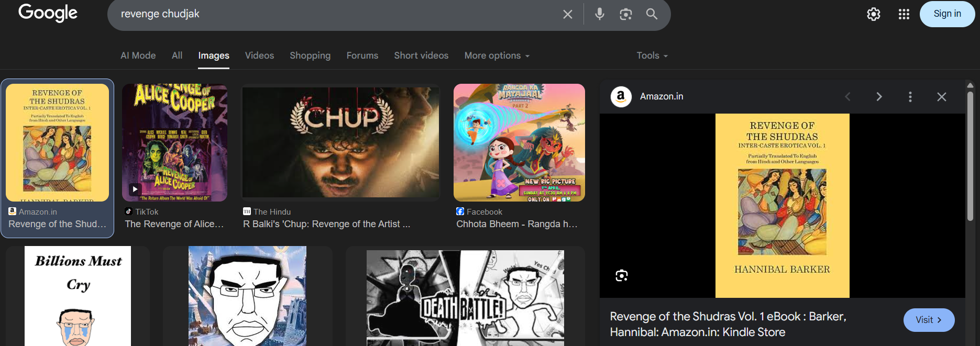Open Billions Must Cry image result
Viewport: 980px width, 346px height.
(x=78, y=296)
